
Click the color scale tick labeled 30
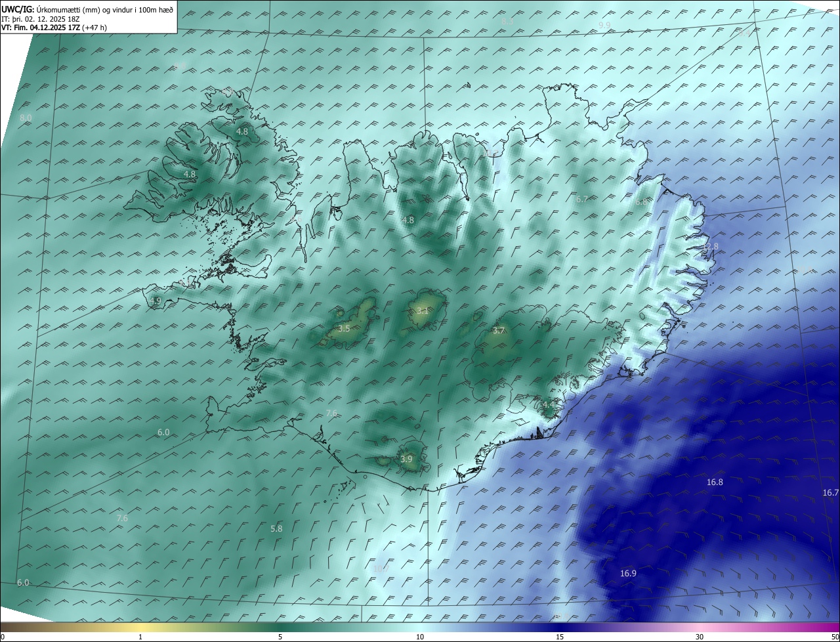[x=700, y=637]
